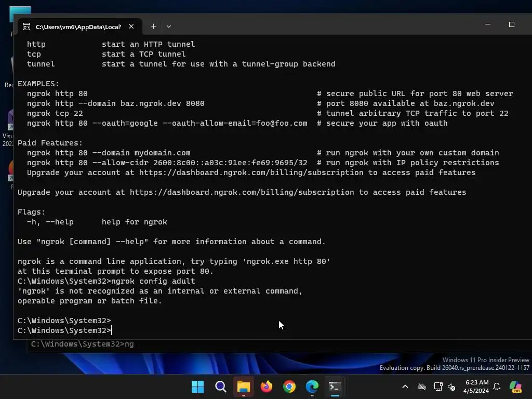Viewport: 532px width, 399px height.
Task: Open the clock showing 6:23 AM
Action: (476, 387)
